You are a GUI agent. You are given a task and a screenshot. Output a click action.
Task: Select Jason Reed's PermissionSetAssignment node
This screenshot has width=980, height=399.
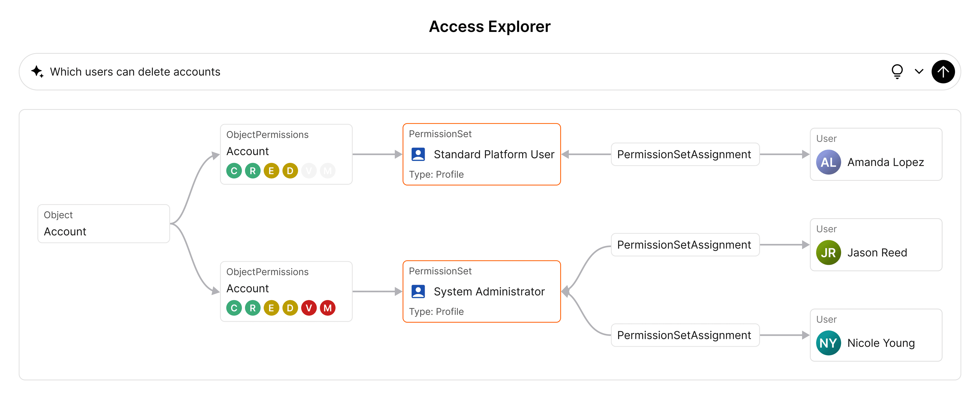click(x=684, y=245)
